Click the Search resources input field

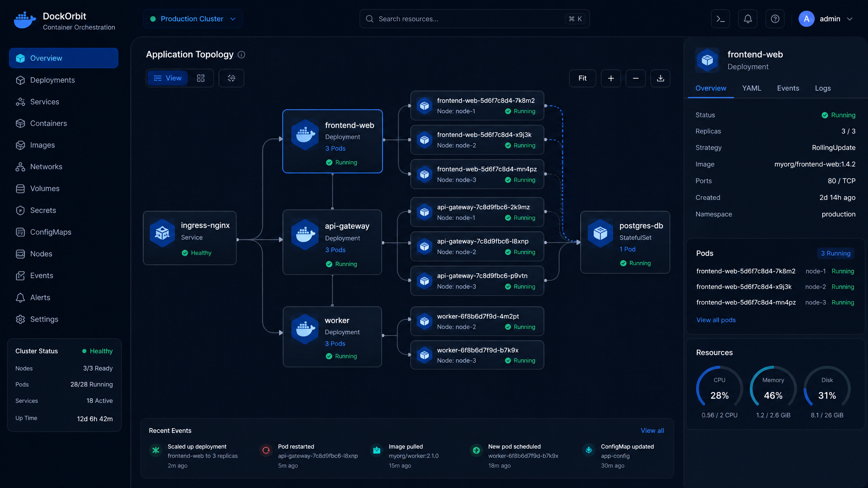click(x=474, y=19)
